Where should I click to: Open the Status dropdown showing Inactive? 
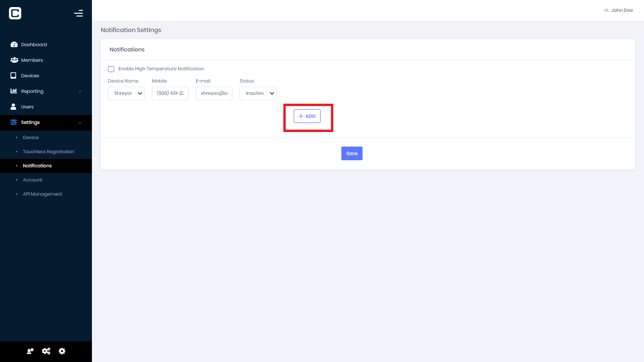pos(258,93)
